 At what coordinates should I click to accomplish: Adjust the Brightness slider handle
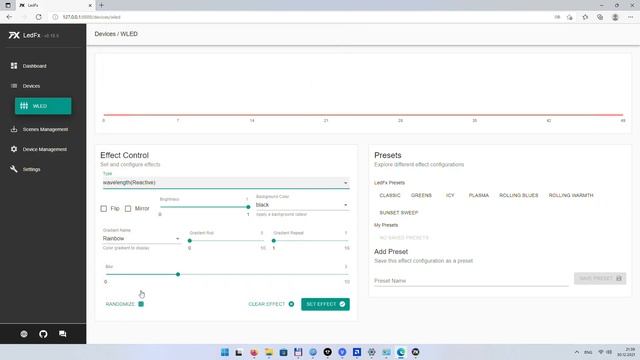pos(248,207)
